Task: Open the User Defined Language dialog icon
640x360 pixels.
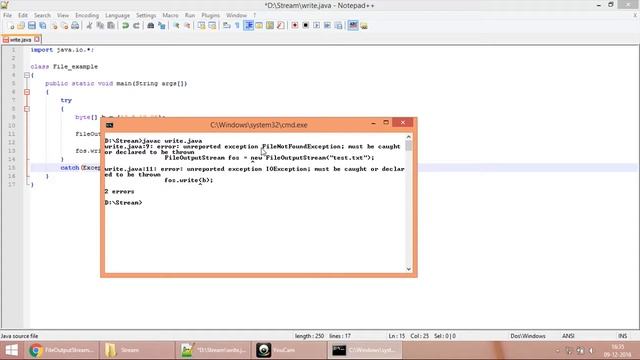Action: point(259,26)
